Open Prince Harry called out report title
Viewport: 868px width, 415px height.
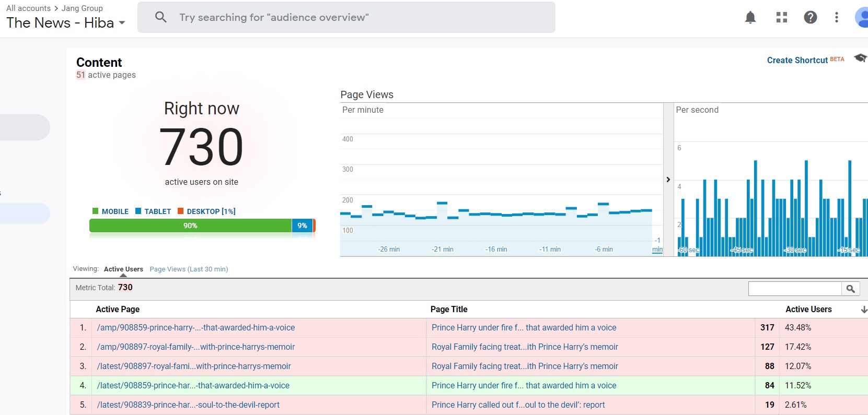pyautogui.click(x=518, y=405)
